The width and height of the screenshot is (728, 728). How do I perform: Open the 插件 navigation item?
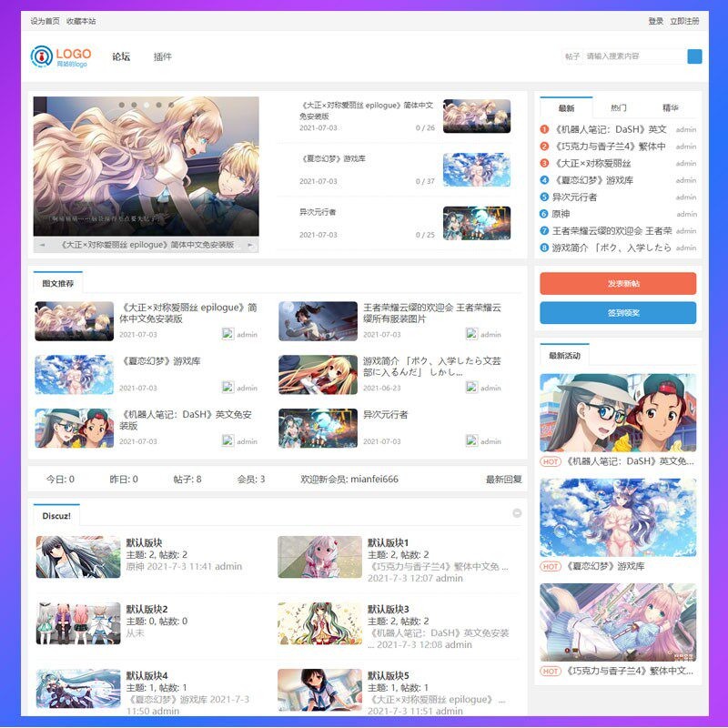pyautogui.click(x=163, y=56)
